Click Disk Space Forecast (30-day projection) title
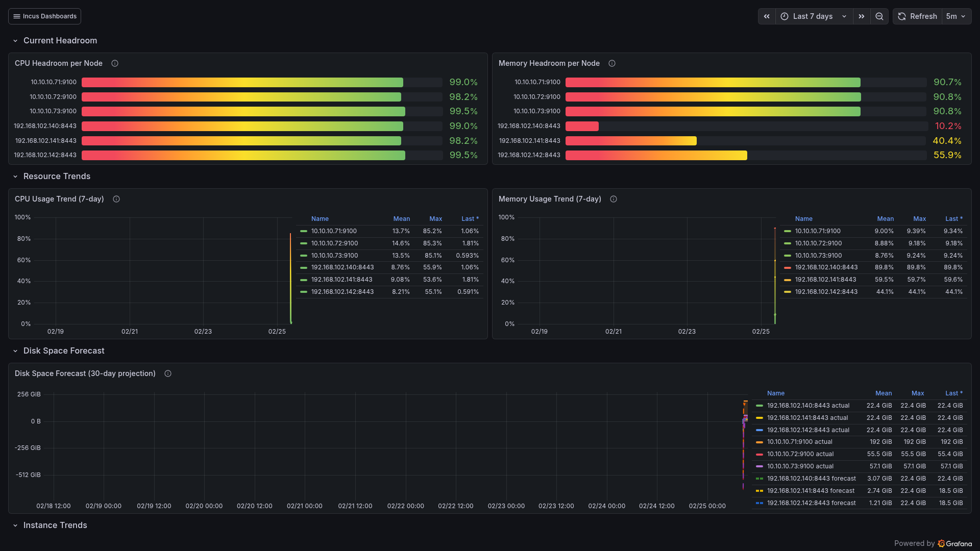The height and width of the screenshot is (551, 980). [x=85, y=373]
